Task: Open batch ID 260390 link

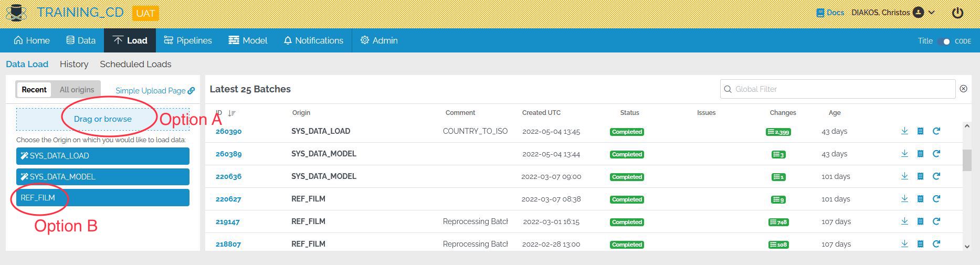Action: (x=228, y=131)
